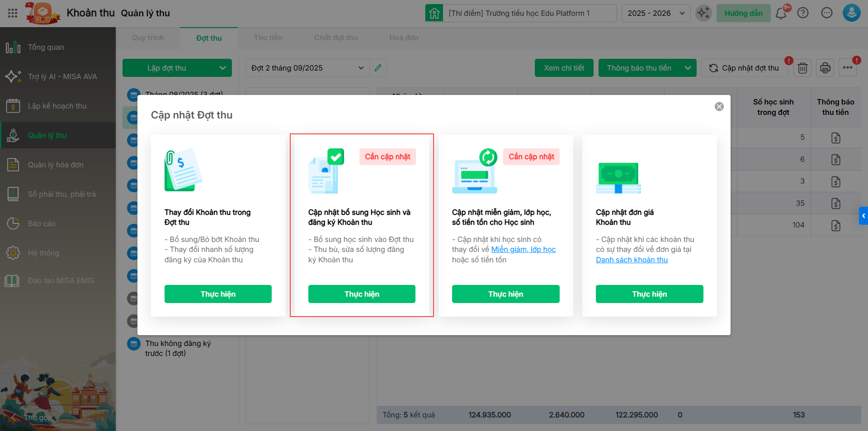Expand the blue side panel arrow
Viewport: 868px width, 431px height.
point(863,216)
